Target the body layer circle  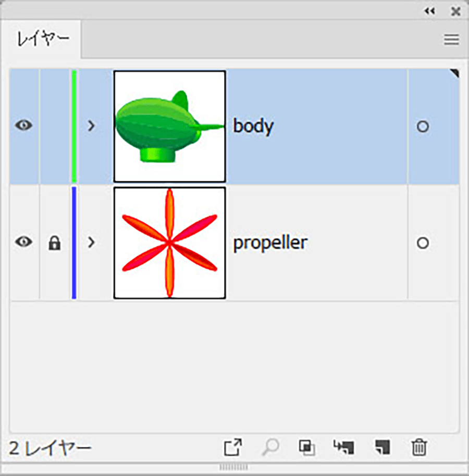pos(423,126)
